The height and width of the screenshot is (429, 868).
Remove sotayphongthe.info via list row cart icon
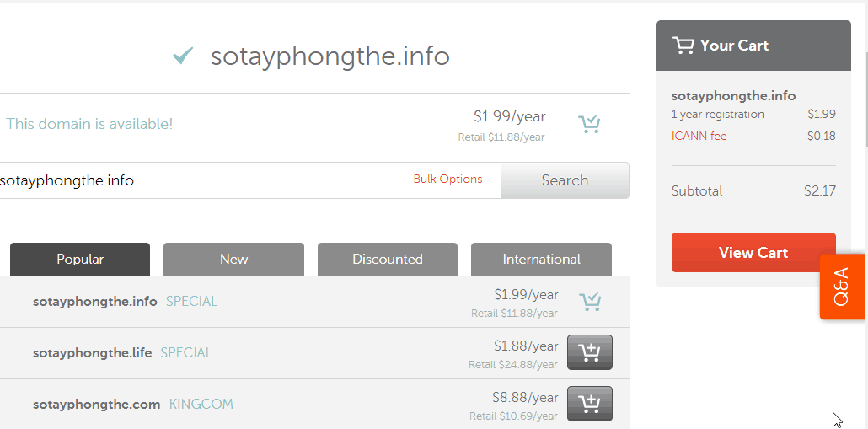pyautogui.click(x=590, y=302)
